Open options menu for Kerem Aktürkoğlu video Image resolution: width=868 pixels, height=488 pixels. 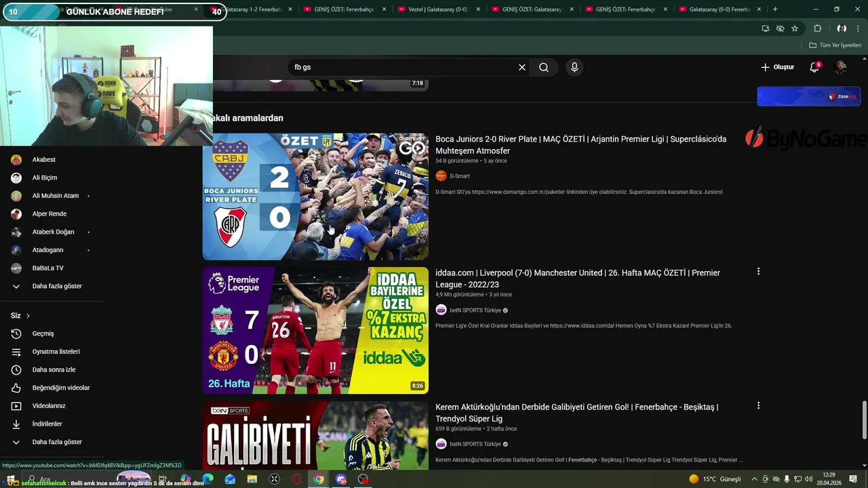(758, 405)
